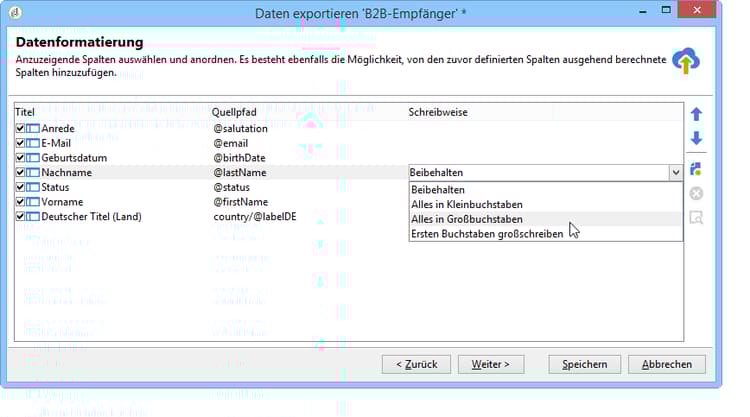
Task: Select the Geburtsdatum row label
Action: pyautogui.click(x=74, y=158)
